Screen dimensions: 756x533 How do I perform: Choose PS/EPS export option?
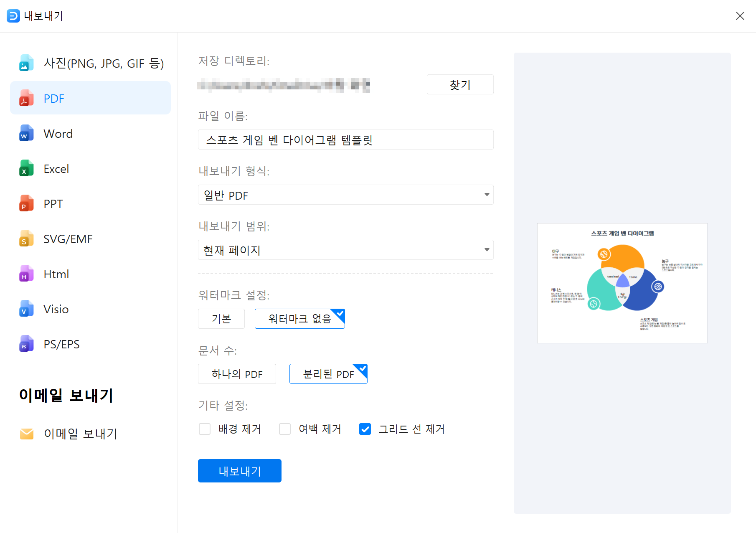pyautogui.click(x=90, y=344)
